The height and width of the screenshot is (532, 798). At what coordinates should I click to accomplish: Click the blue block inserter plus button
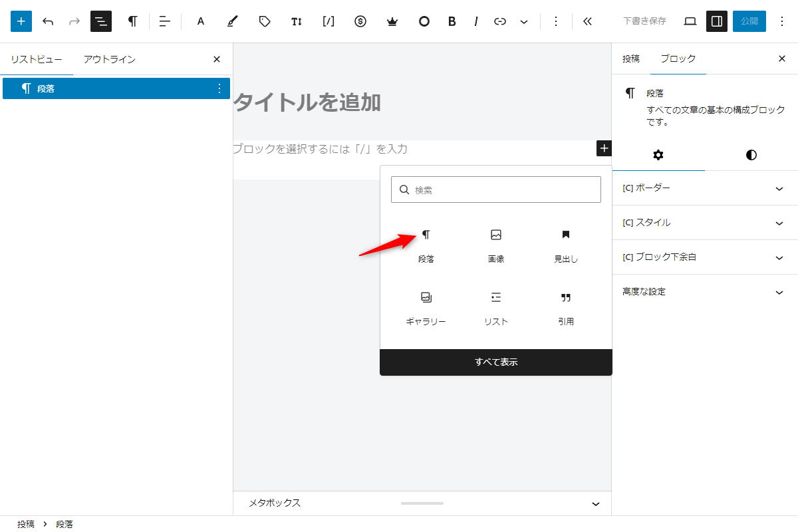21,21
